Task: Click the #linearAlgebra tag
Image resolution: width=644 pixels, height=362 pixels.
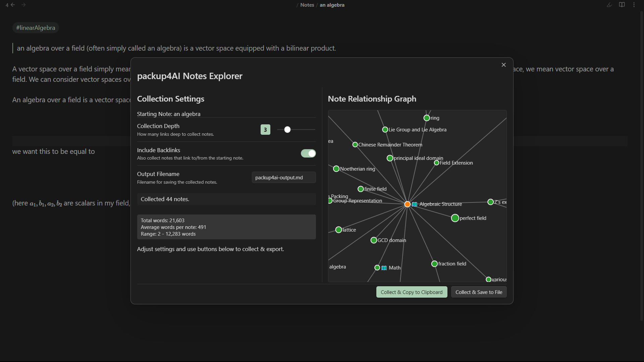Action: [36, 28]
